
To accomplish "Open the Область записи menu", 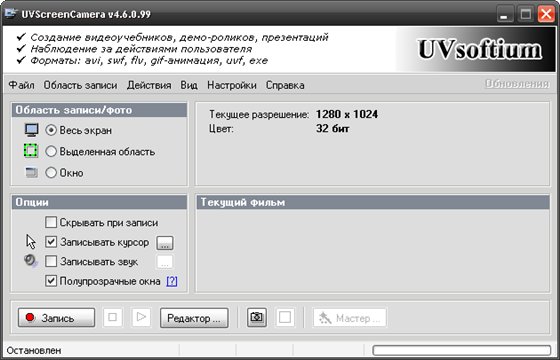I will point(80,85).
